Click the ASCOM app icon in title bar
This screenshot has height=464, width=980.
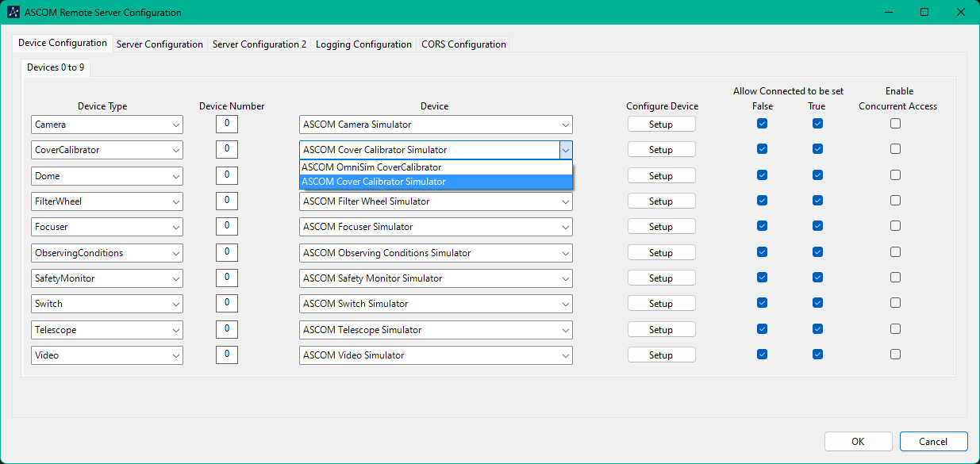[x=13, y=13]
